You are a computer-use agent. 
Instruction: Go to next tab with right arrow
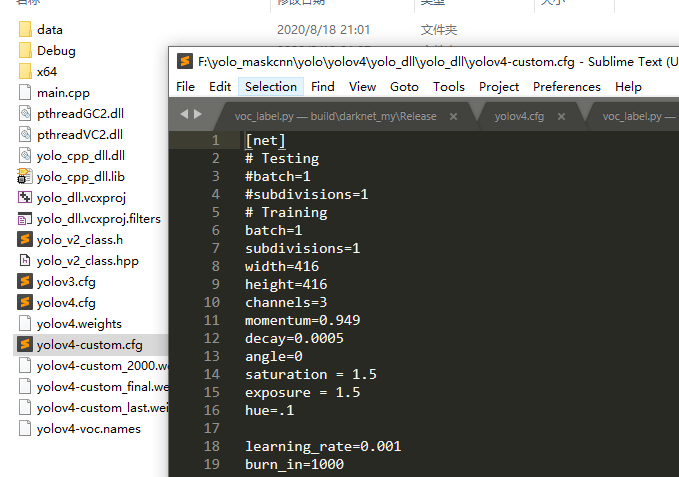(198, 114)
